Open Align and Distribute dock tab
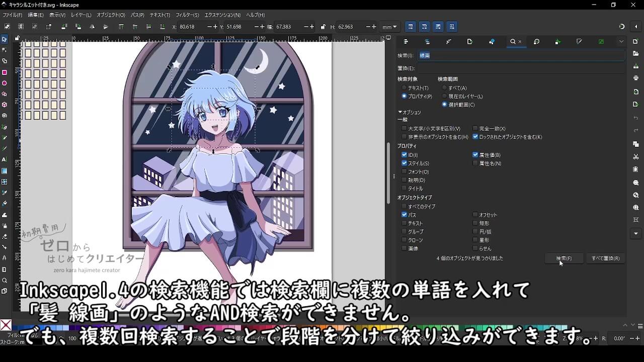 tap(406, 42)
